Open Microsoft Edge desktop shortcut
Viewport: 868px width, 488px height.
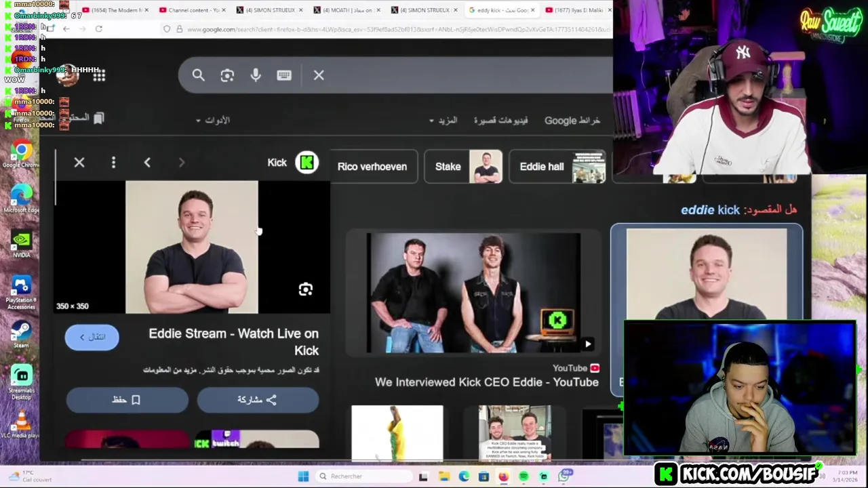21,199
